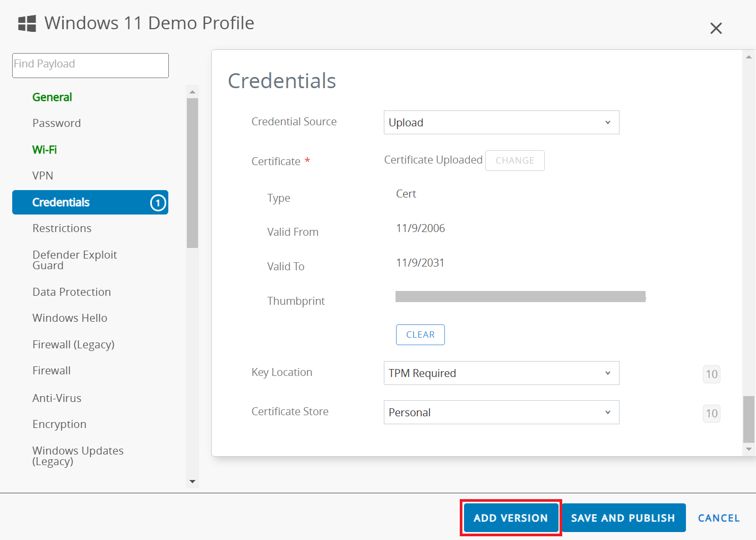Select the VPN payload

43,176
